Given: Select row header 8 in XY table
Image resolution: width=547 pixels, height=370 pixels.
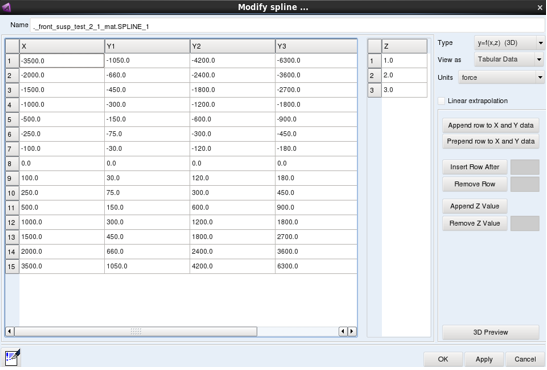Looking at the screenshot, I should pyautogui.click(x=12, y=164).
